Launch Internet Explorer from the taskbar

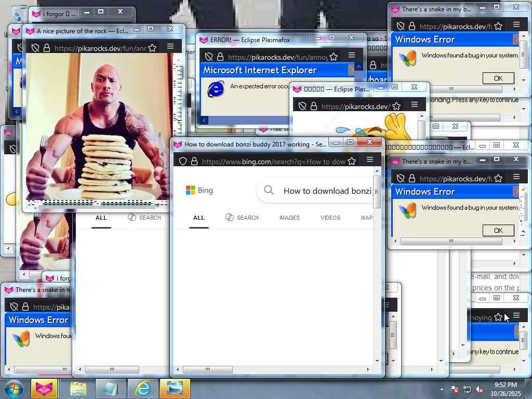(142, 389)
